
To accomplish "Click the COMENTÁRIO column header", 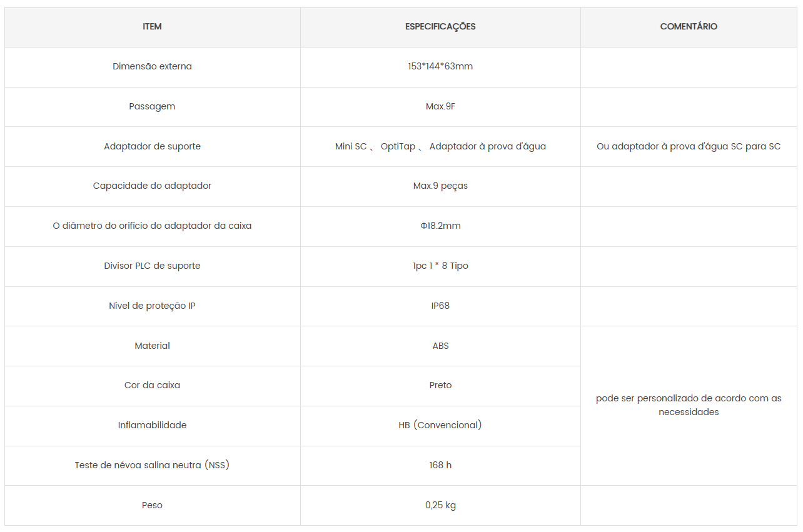I will [x=689, y=27].
